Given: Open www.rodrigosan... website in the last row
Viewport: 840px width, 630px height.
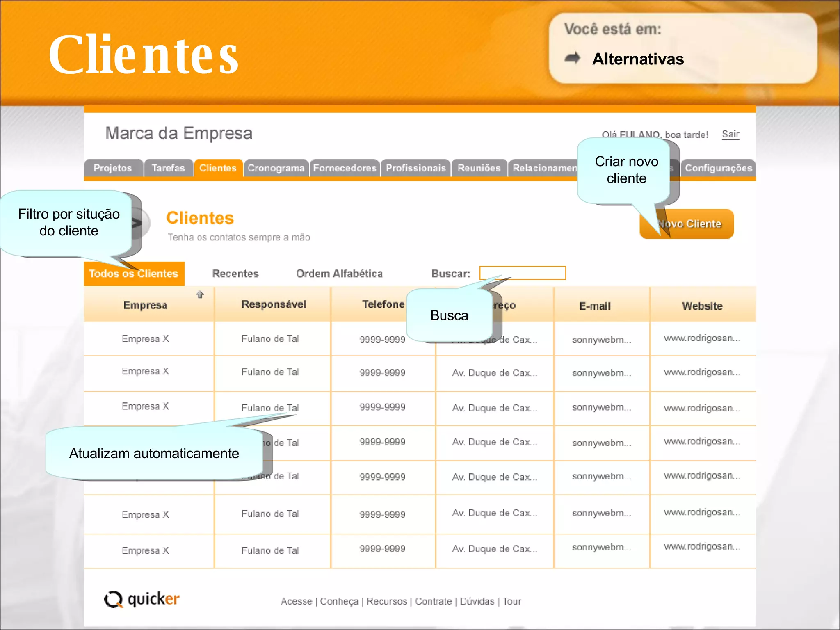Looking at the screenshot, I should pos(702,546).
